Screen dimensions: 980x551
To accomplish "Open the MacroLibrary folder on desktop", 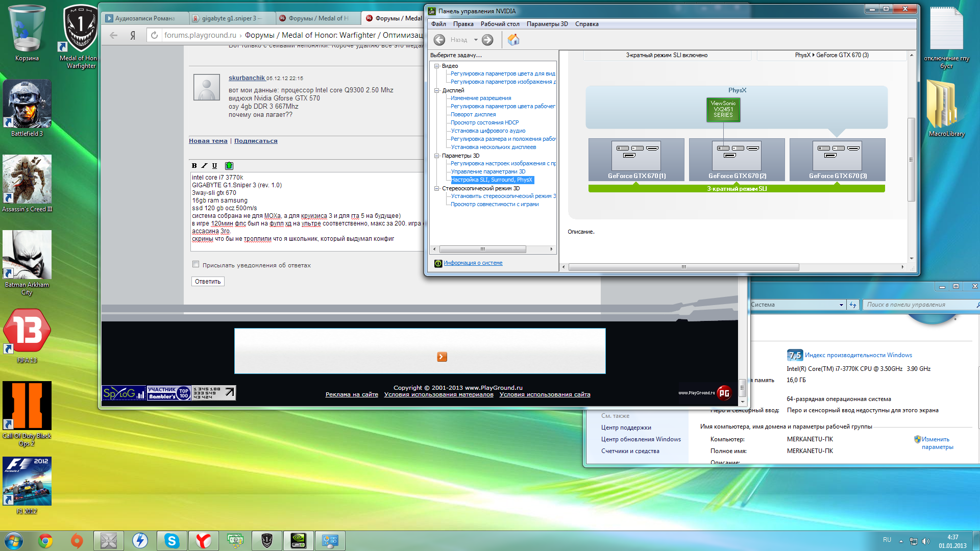I will [x=947, y=108].
